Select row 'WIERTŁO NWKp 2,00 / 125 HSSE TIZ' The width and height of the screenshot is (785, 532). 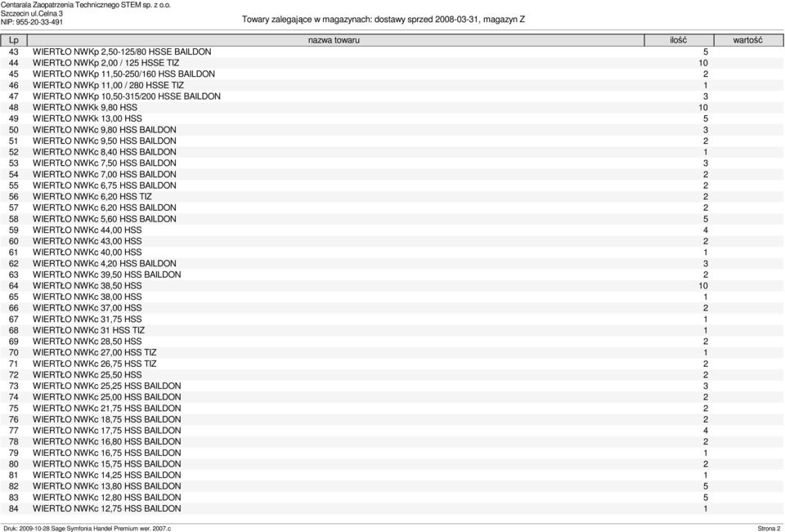[392, 63]
